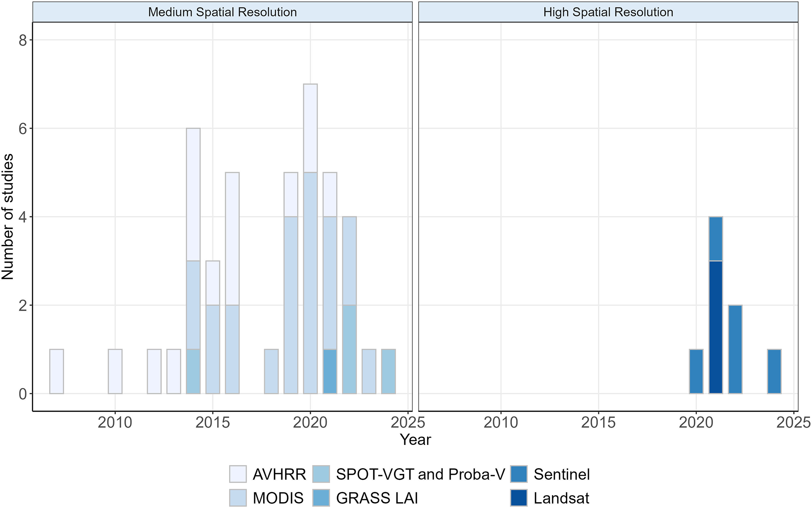Select the Medium Spatial Resolution panel header

222,12
